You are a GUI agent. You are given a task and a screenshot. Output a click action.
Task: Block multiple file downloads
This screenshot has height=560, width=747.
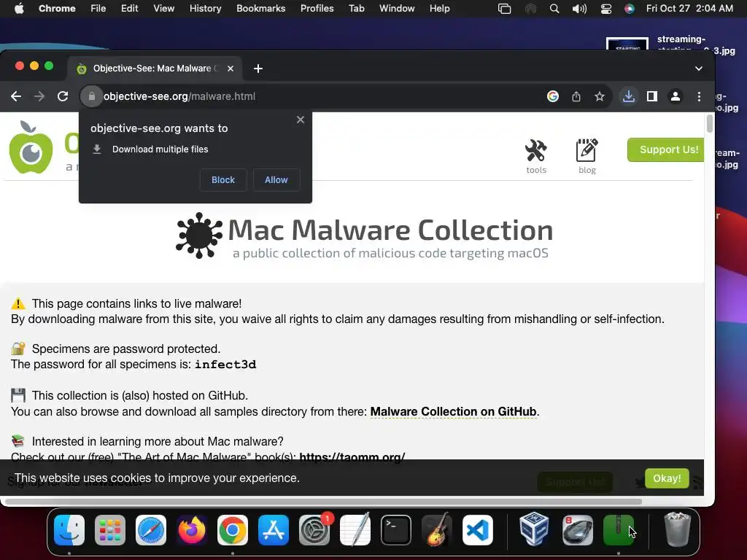(x=223, y=180)
